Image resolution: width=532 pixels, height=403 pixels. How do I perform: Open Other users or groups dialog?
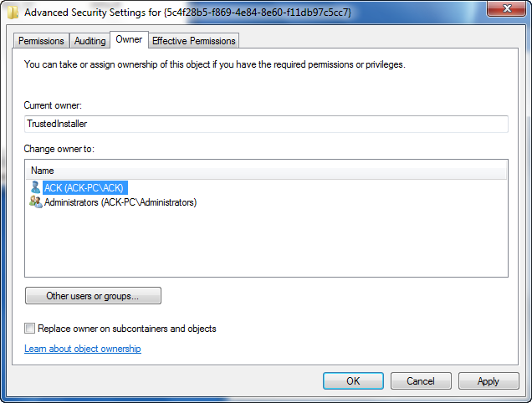pos(93,296)
